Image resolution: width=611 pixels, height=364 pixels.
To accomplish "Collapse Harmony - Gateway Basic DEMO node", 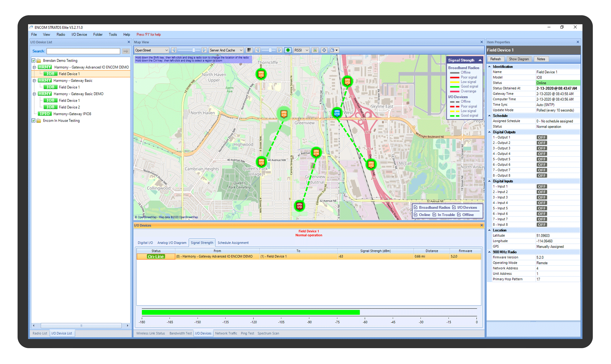I will coord(35,94).
